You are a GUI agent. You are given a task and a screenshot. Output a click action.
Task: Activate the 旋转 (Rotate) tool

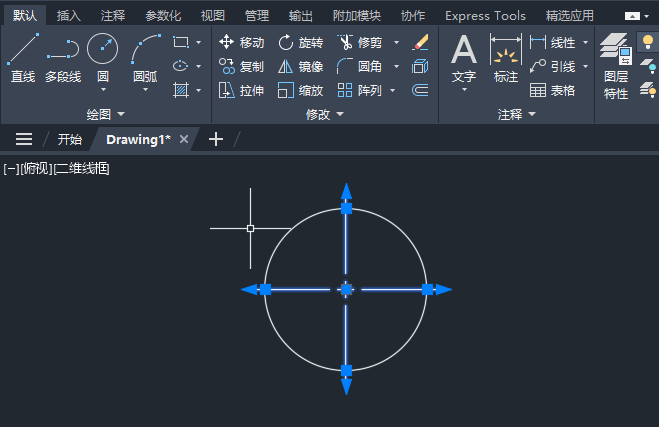(301, 42)
